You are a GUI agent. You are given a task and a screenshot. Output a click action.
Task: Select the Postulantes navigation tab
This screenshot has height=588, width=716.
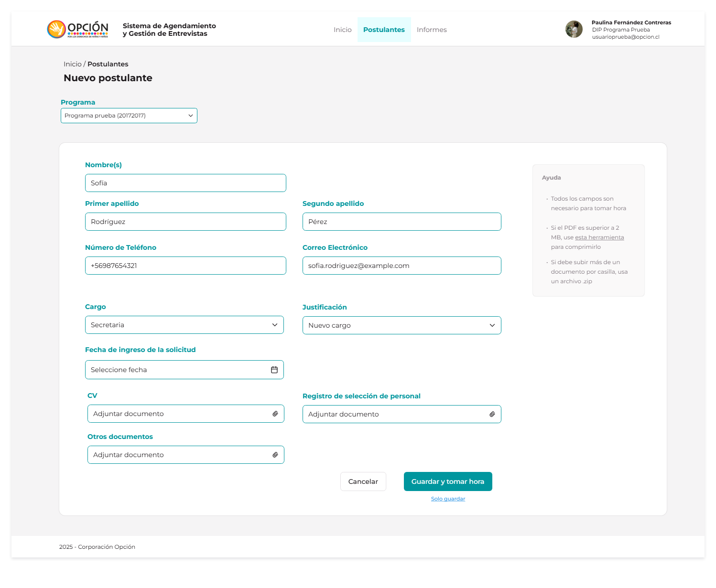(384, 30)
